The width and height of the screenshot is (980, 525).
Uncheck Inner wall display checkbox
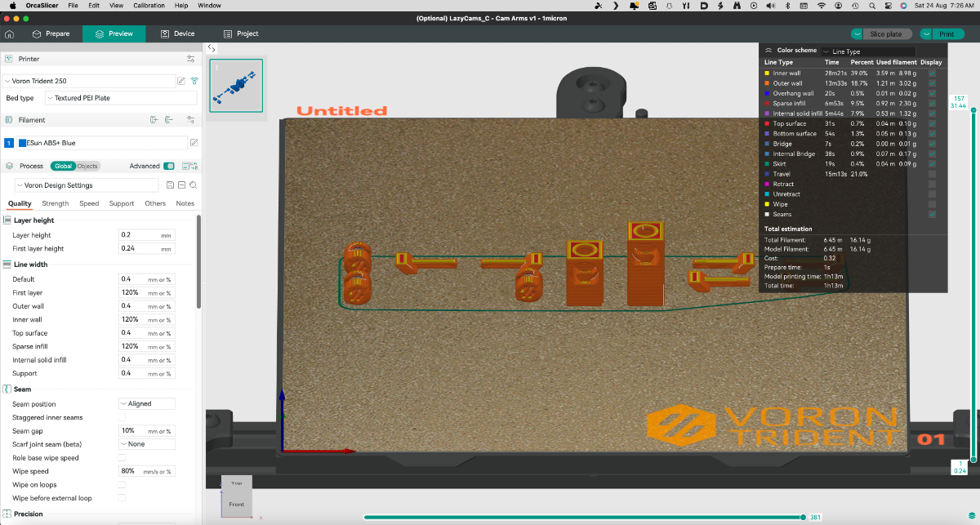coord(932,73)
